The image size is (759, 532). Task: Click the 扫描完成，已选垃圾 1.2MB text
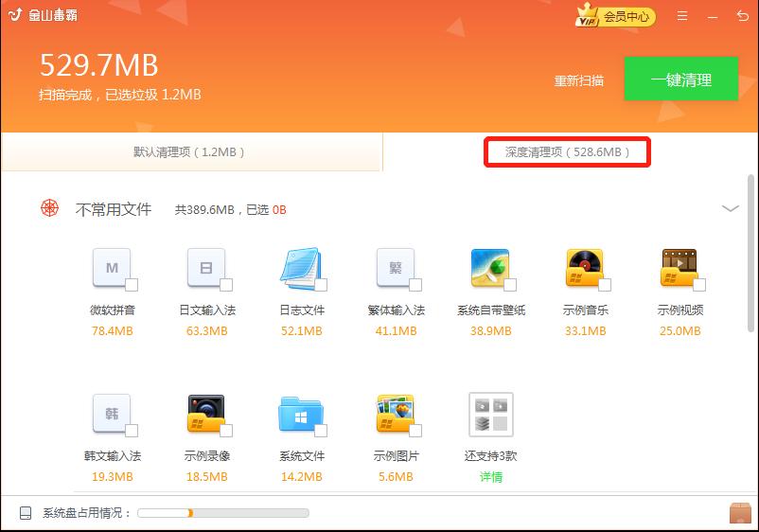click(119, 95)
